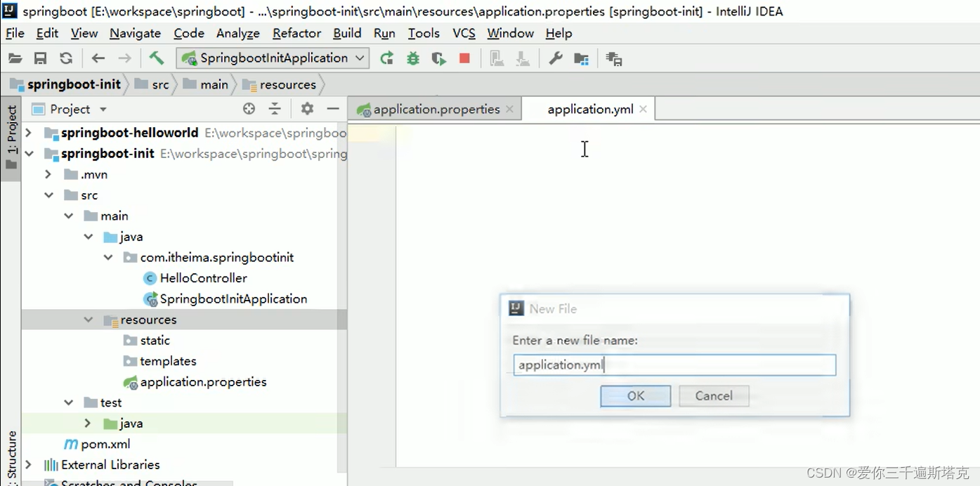Select the static folder

(x=147, y=340)
